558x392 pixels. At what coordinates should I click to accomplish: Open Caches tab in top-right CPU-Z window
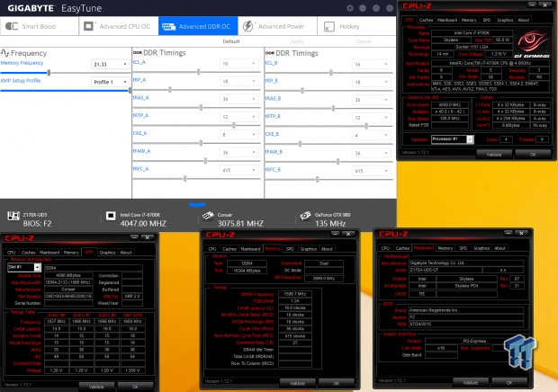426,20
